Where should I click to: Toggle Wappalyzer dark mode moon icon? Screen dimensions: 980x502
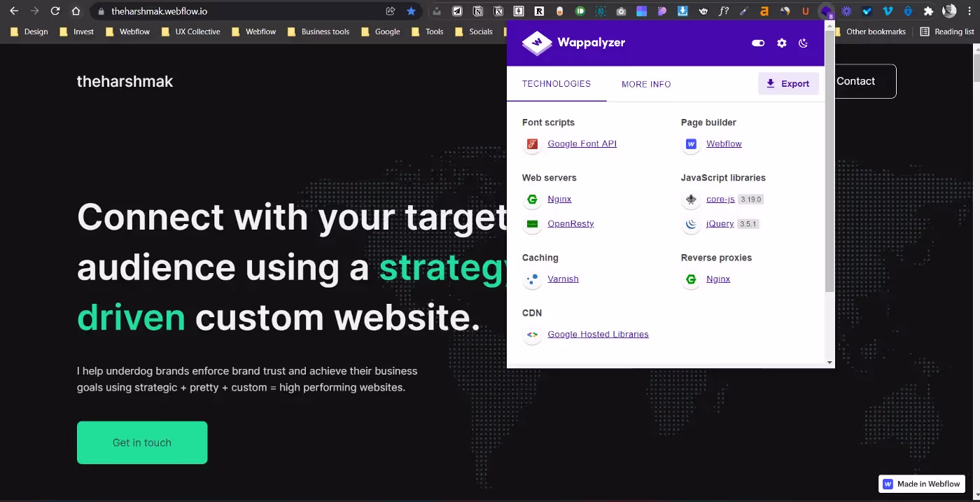[x=803, y=43]
